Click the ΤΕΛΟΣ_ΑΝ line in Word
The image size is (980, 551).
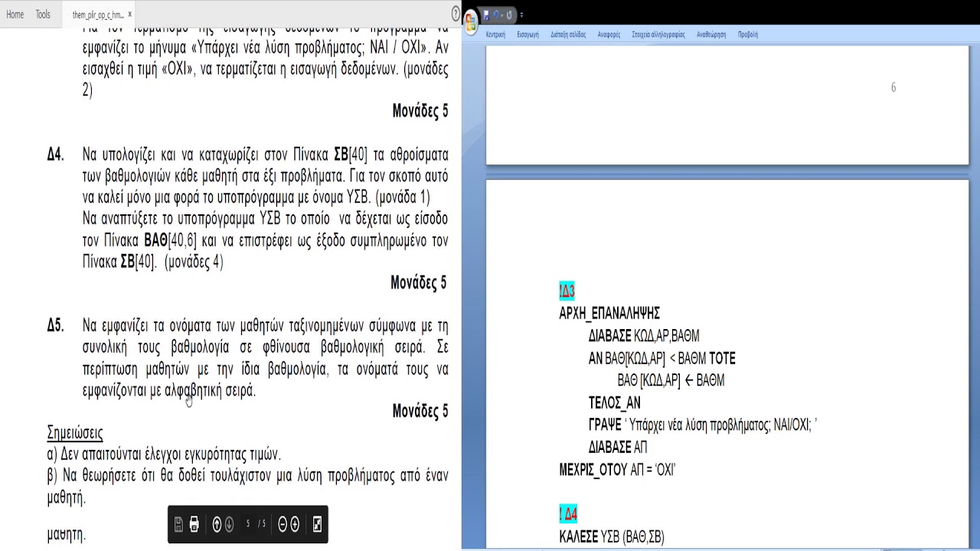pos(614,403)
